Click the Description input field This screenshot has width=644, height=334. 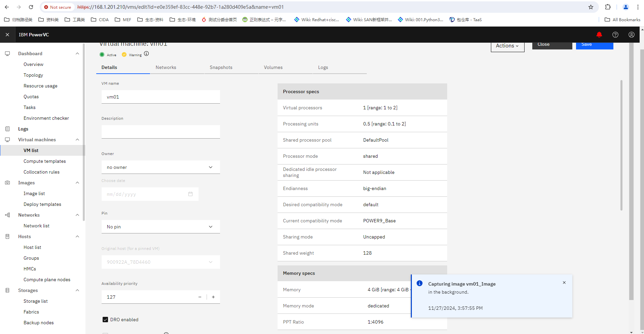click(x=161, y=132)
